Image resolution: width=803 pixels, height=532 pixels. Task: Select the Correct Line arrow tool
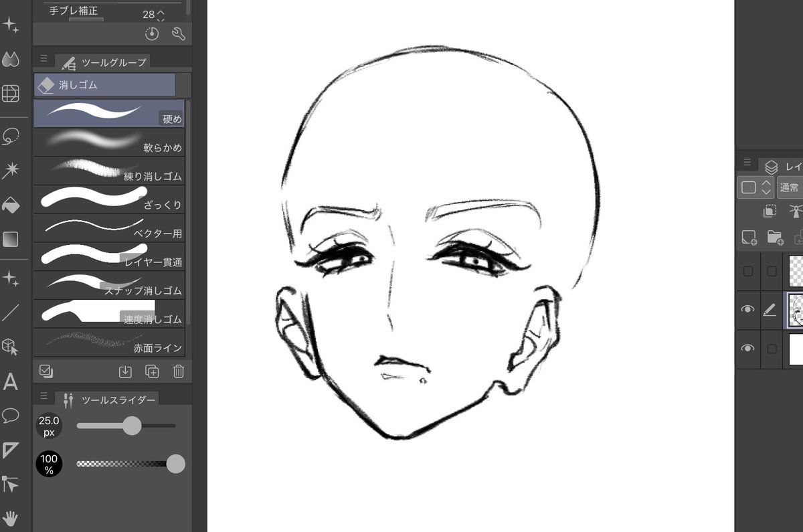[x=11, y=484]
